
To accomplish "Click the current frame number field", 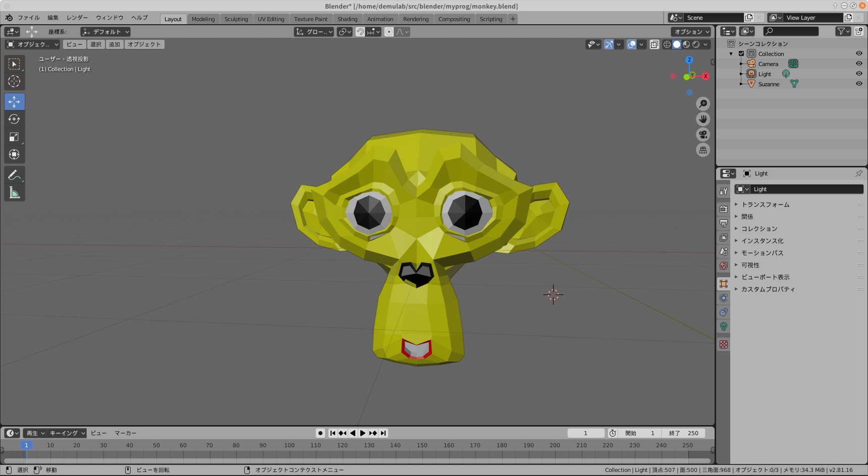I will [x=586, y=433].
